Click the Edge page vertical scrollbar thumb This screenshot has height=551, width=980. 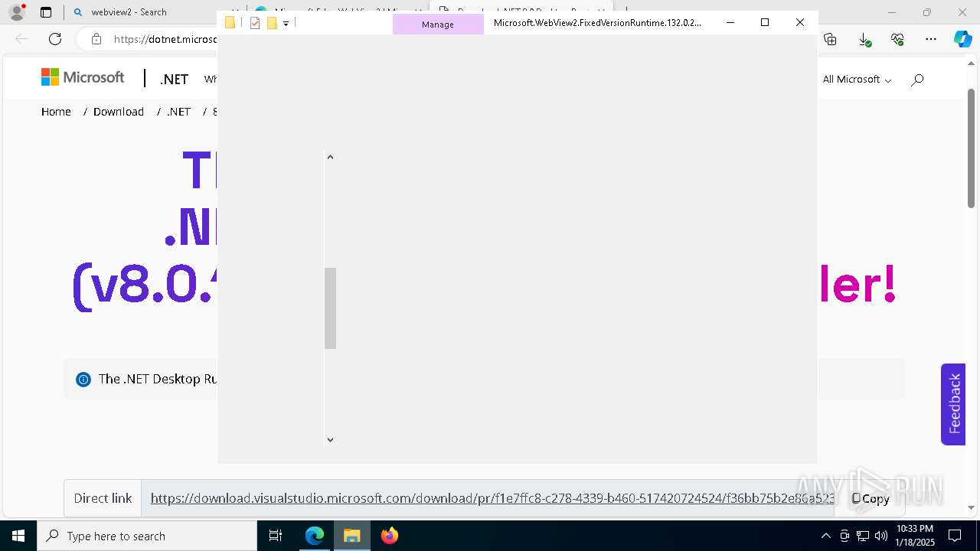[x=971, y=147]
